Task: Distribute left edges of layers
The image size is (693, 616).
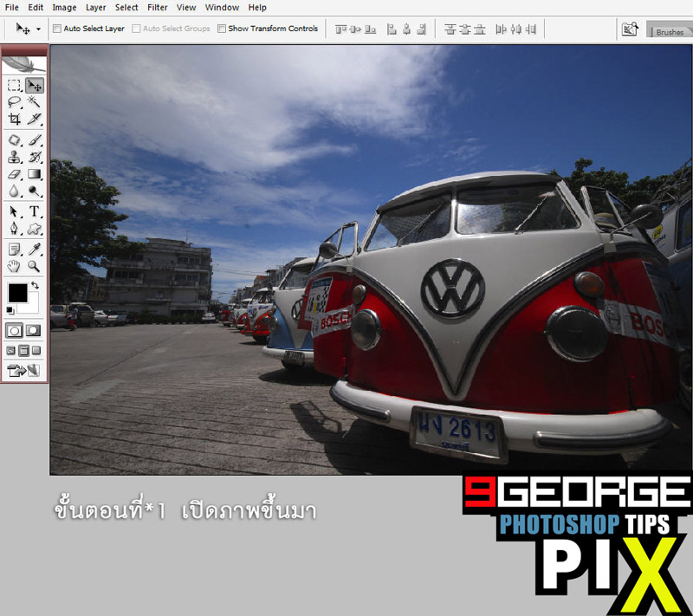Action: (501, 29)
